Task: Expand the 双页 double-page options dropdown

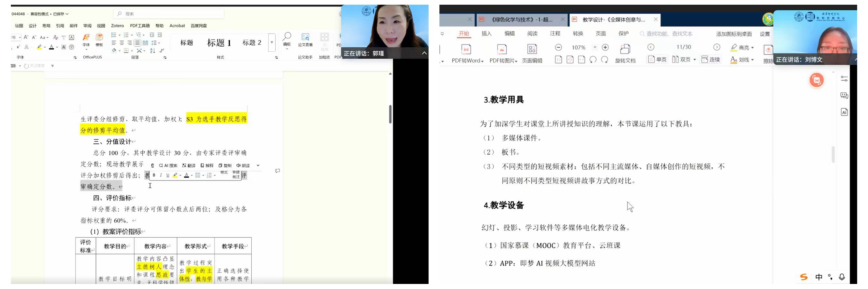Action: pyautogui.click(x=695, y=60)
